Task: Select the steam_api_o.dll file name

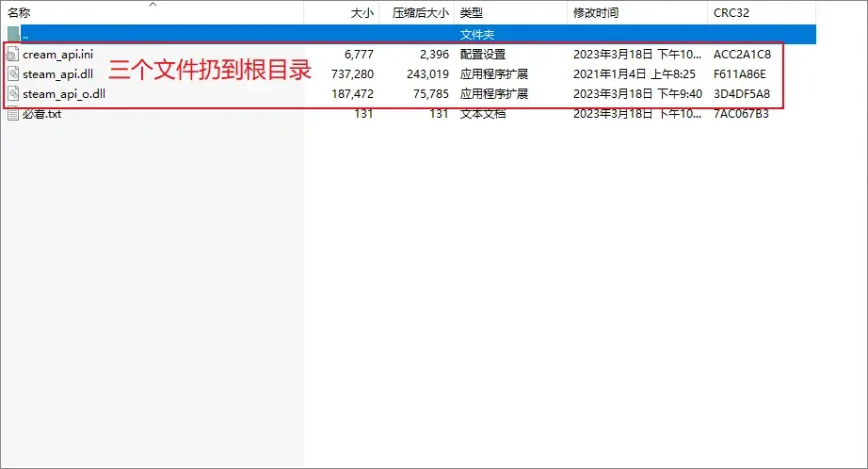Action: [64, 94]
